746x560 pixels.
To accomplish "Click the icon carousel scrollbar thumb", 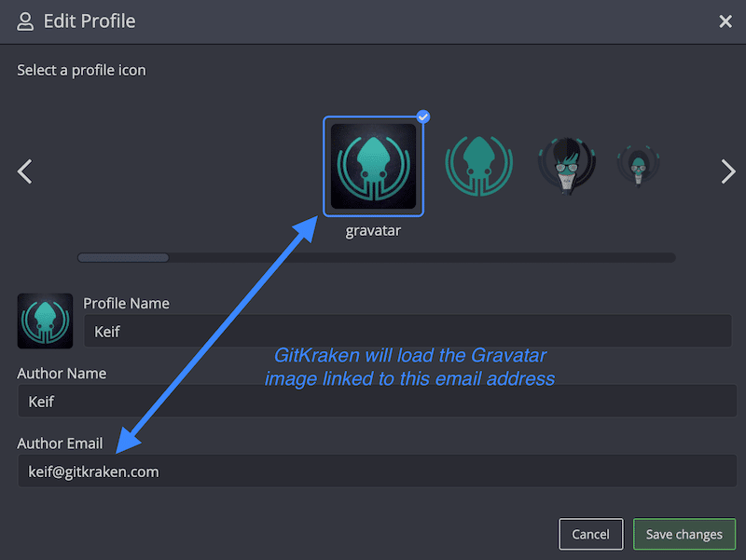I will [x=123, y=257].
